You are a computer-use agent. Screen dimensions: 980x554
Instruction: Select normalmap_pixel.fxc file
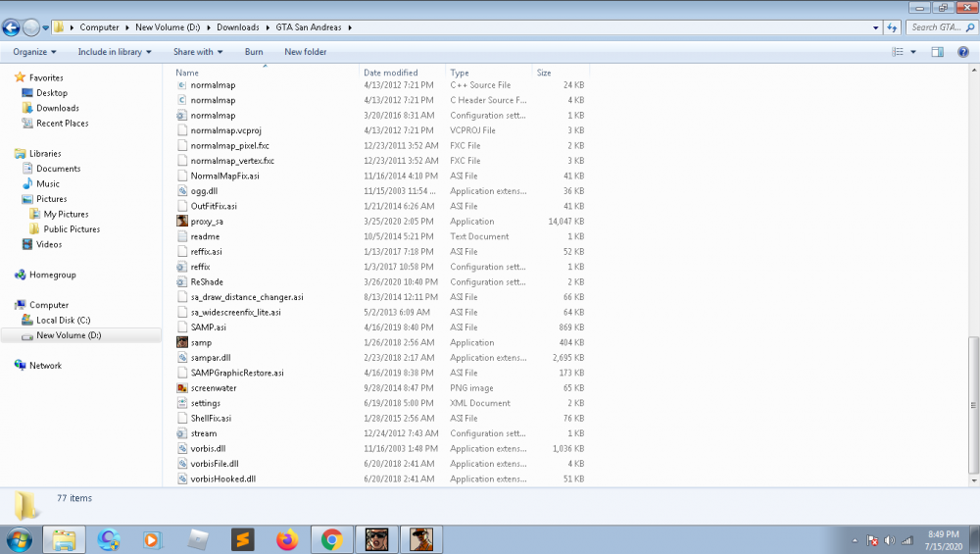(230, 146)
